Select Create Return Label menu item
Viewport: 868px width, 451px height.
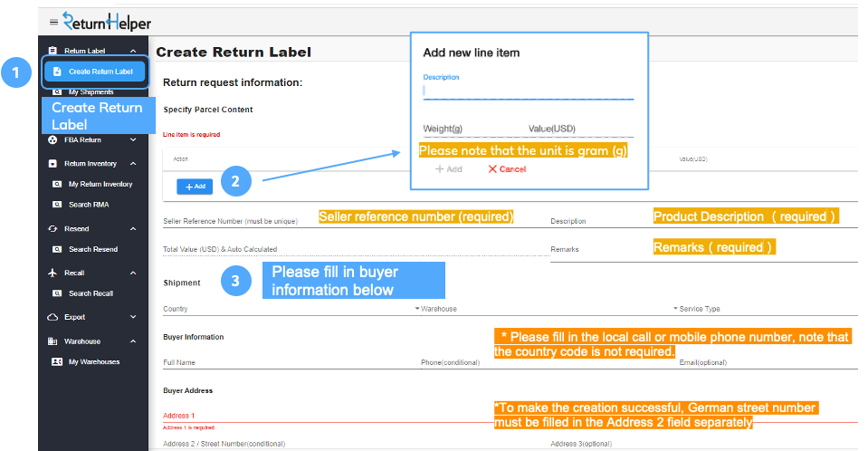point(95,72)
